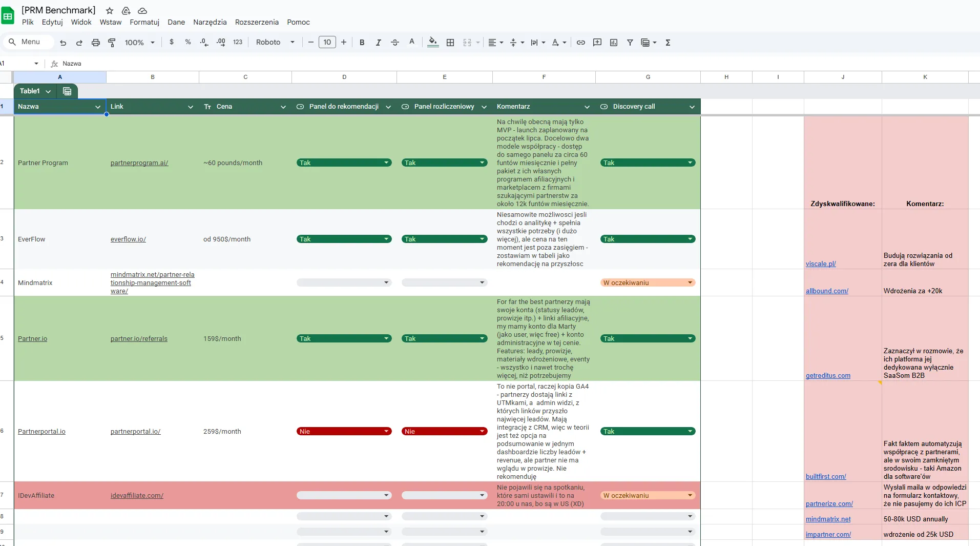Open the fill color picker

point(433,43)
